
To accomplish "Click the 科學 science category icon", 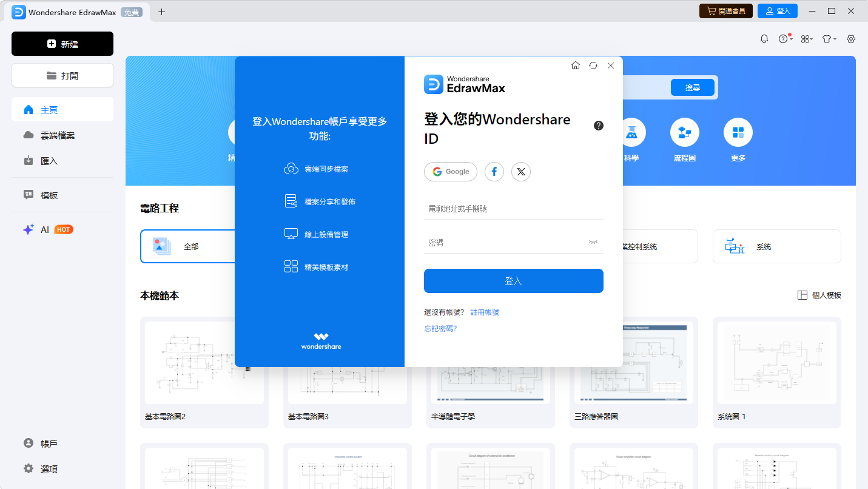I will (632, 132).
